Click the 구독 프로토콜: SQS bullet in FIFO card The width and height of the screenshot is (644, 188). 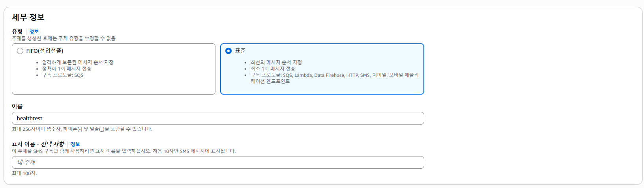coord(63,75)
